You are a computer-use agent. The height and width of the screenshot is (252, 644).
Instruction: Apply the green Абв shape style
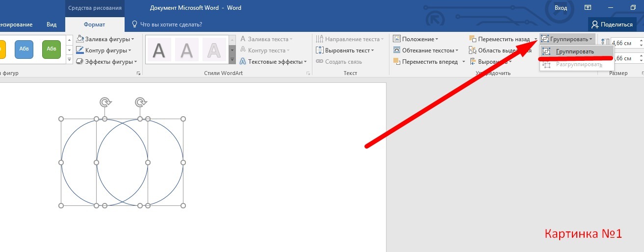tap(51, 49)
